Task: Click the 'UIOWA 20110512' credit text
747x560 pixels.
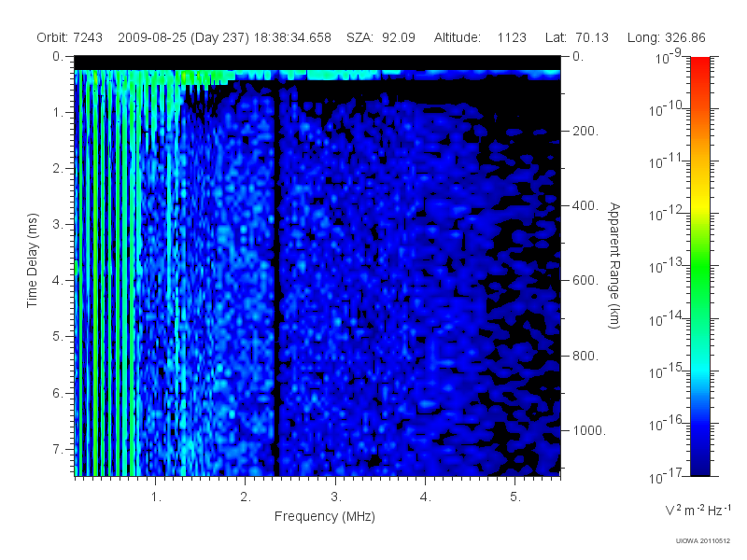Action: [x=702, y=540]
